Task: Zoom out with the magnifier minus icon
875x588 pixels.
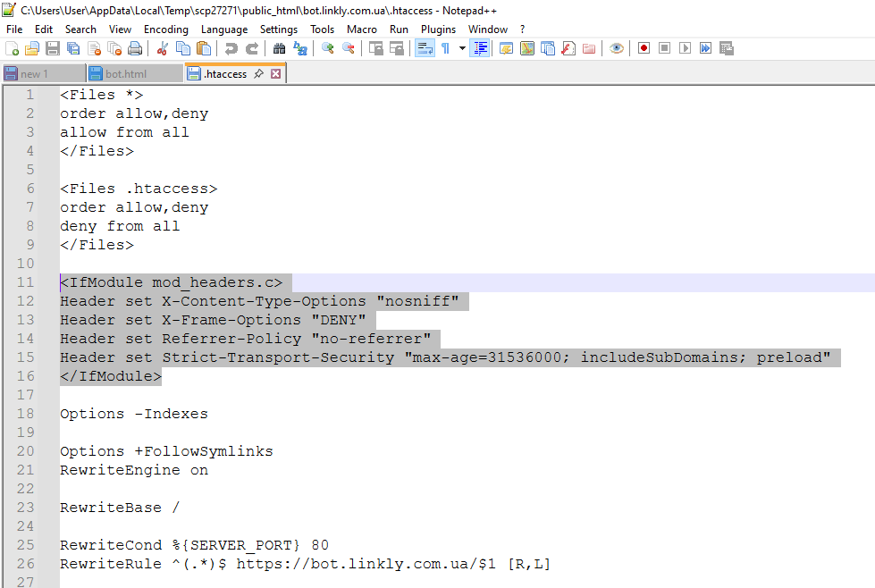Action: coord(349,48)
